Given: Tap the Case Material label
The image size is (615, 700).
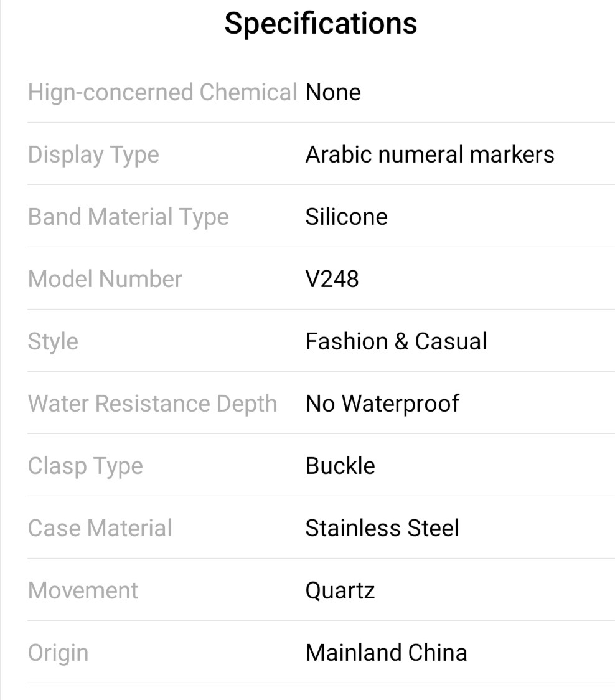Looking at the screenshot, I should [x=100, y=528].
